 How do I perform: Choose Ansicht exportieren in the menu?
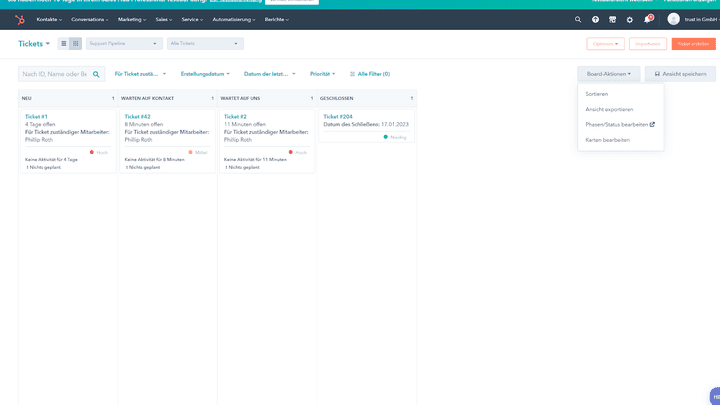pos(609,109)
